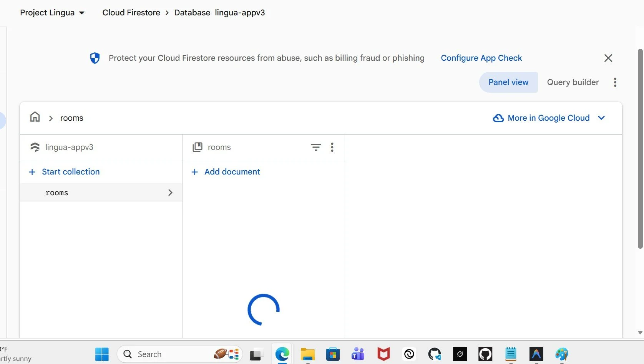644x364 pixels.
Task: Click the Firestore database icon beside lingua-appv3
Action: [35, 147]
